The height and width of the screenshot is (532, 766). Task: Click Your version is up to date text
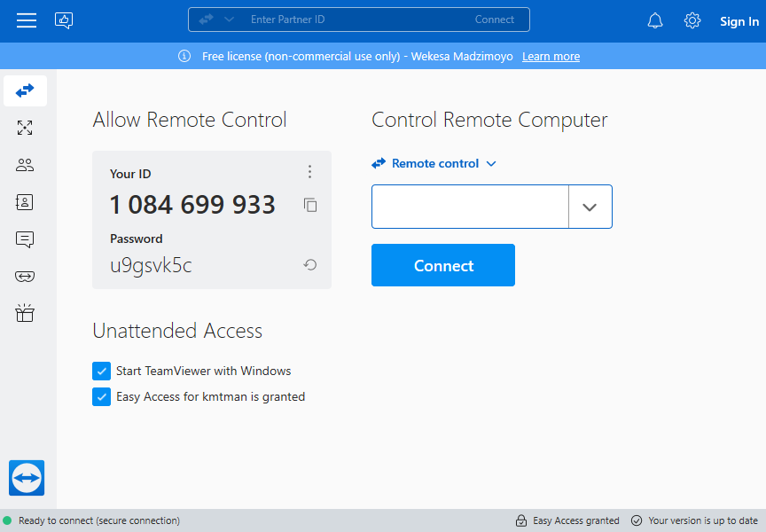click(703, 520)
